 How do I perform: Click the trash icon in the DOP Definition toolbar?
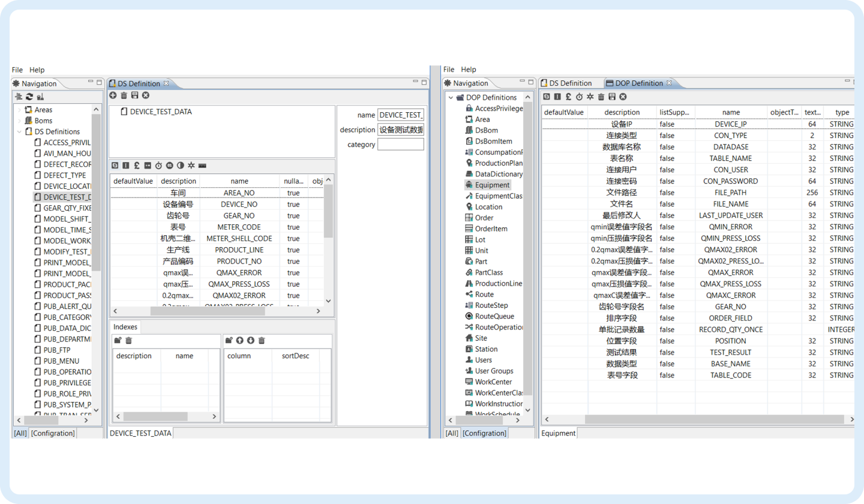click(601, 97)
